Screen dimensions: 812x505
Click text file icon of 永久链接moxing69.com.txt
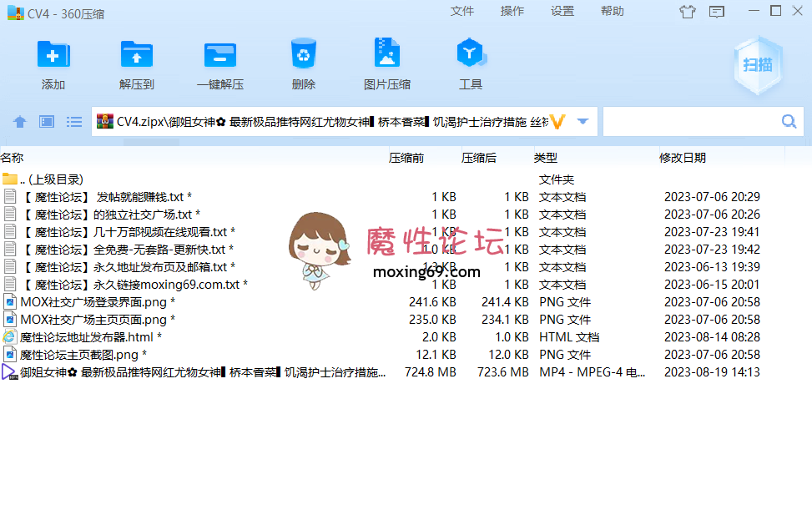coord(9,284)
